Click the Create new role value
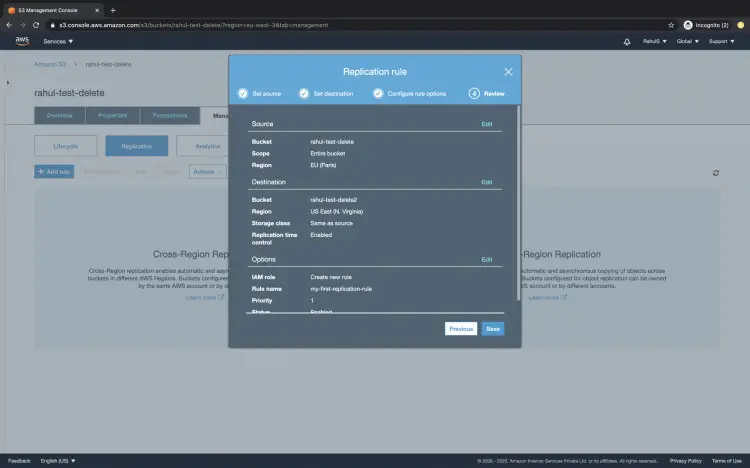This screenshot has height=468, width=750. pyautogui.click(x=331, y=277)
